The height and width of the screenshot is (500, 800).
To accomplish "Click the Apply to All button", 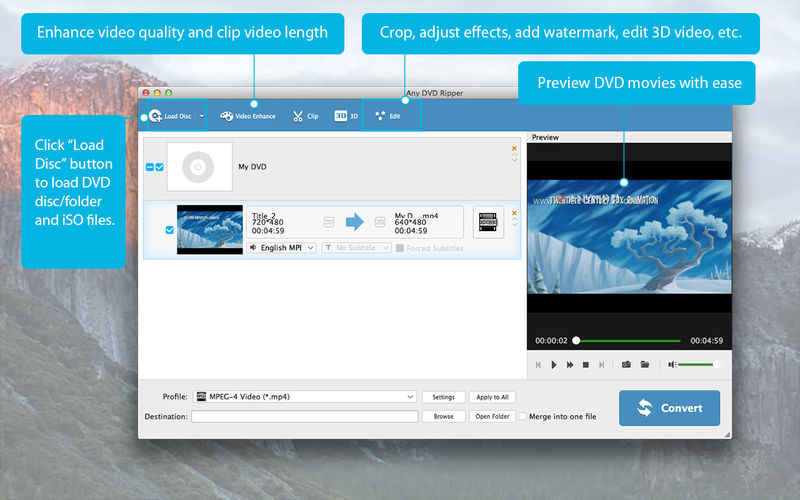I will click(492, 397).
